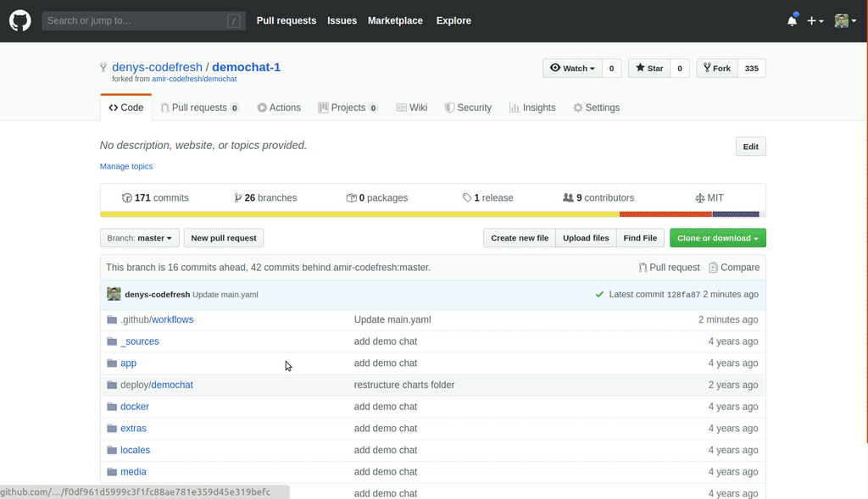Open the Marketplace nav item
The height and width of the screenshot is (499, 868).
[395, 20]
